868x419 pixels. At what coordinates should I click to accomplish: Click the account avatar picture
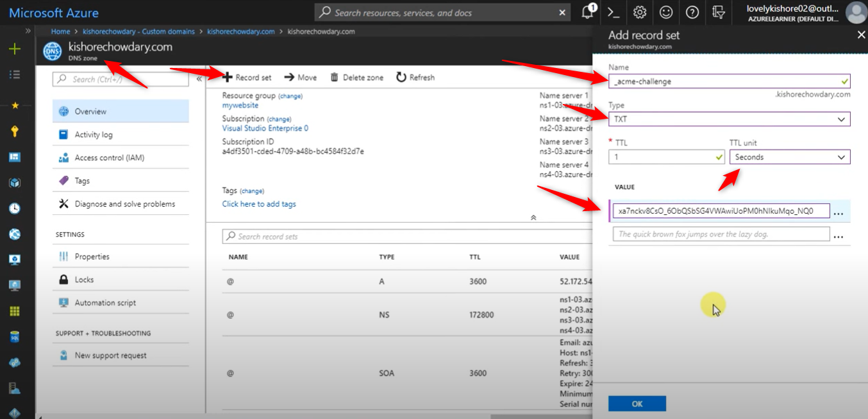point(856,12)
